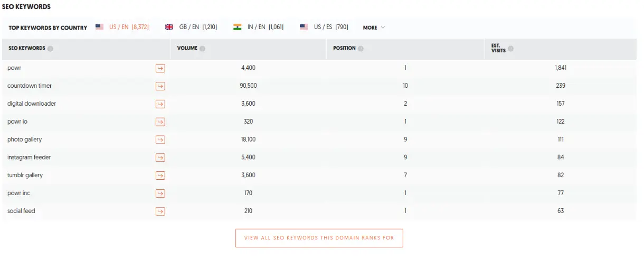
Task: Select est. visits value 82
Action: pyautogui.click(x=561, y=175)
